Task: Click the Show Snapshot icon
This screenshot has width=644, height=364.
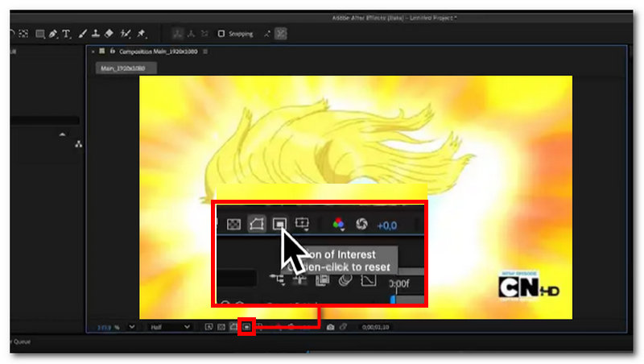Action: (344, 327)
